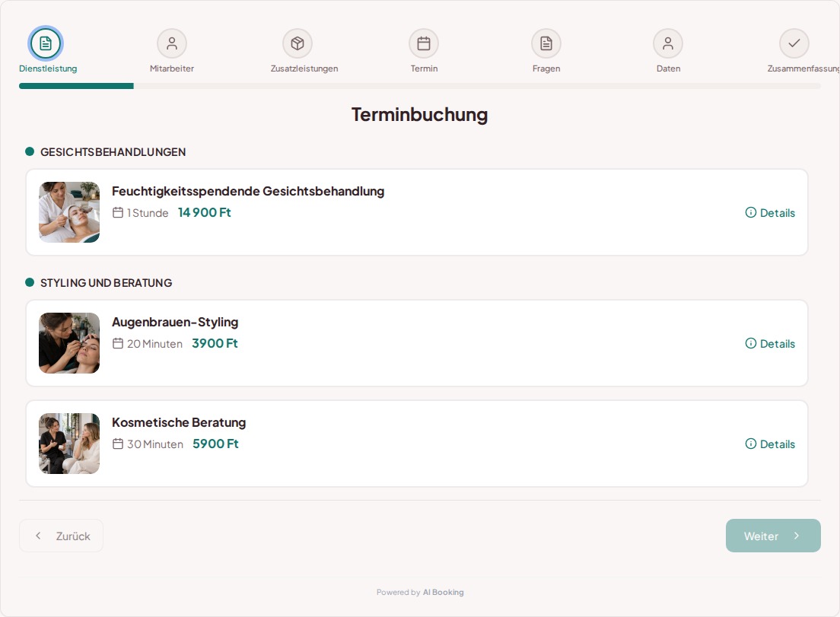Click the 20 Minuten duration text

pos(154,344)
